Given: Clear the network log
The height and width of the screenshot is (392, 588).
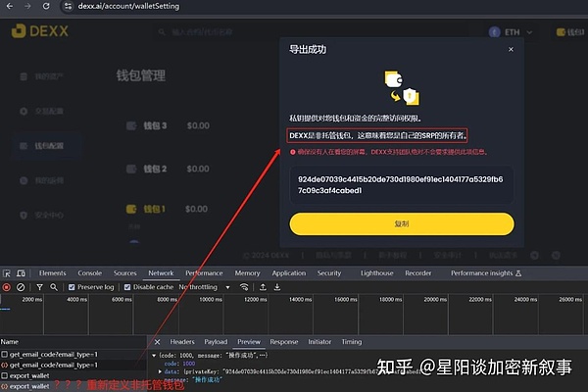Looking at the screenshot, I should click(x=21, y=287).
